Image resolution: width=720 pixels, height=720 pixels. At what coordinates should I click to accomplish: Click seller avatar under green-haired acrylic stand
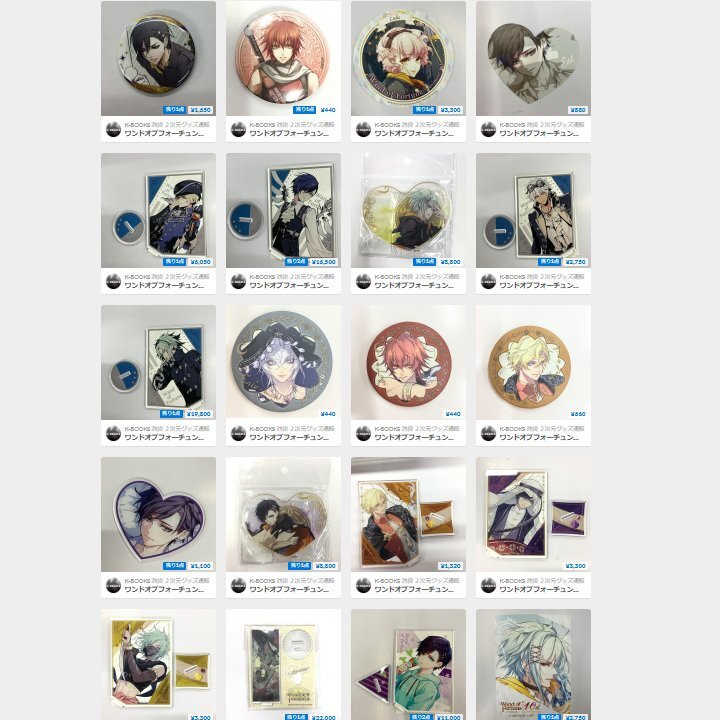pyautogui.click(x=113, y=433)
